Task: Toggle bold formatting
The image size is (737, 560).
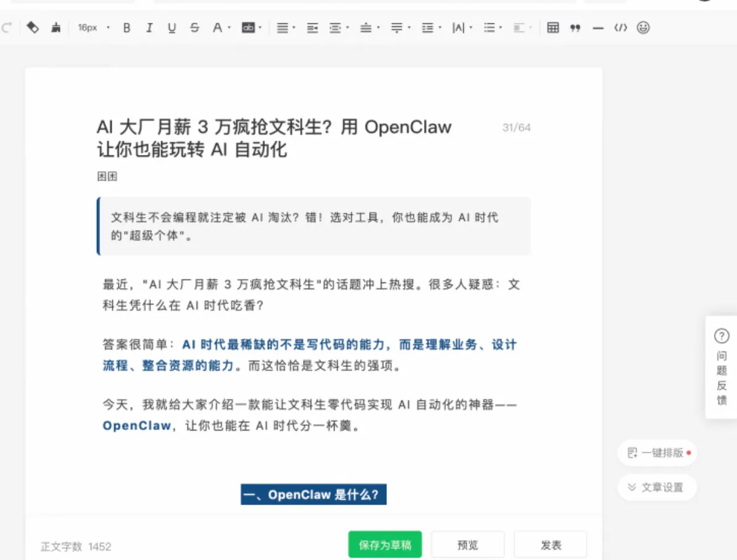Action: pos(127,28)
